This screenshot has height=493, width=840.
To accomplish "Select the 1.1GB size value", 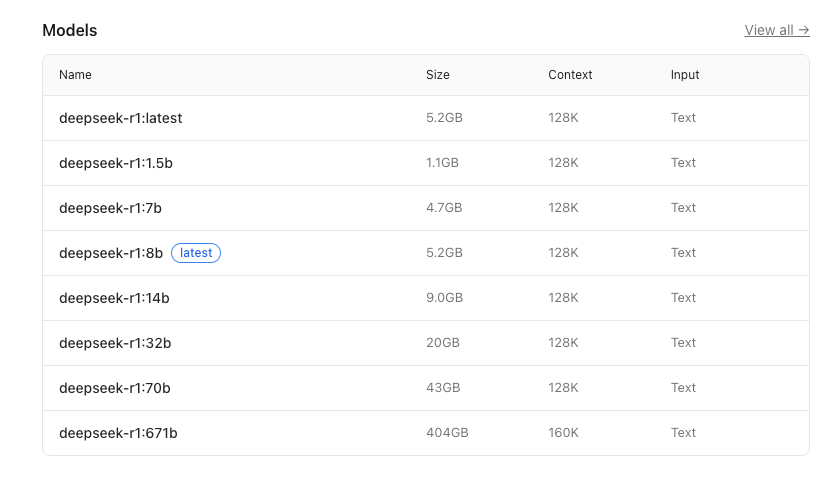I will click(442, 163).
